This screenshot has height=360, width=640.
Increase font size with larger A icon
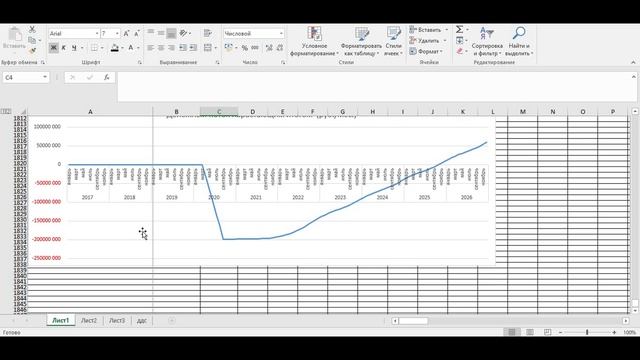click(x=127, y=33)
